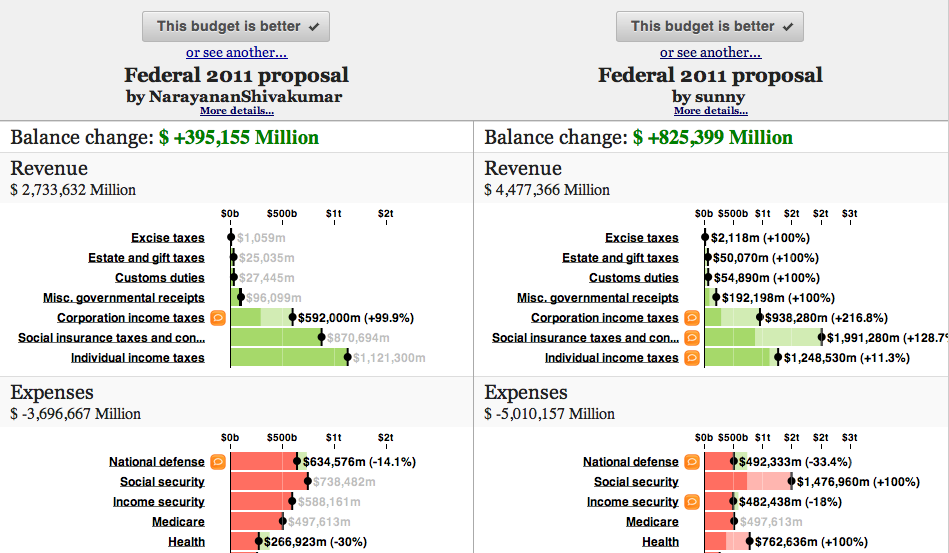Click Social security comment icon in sunny's budget

point(692,482)
